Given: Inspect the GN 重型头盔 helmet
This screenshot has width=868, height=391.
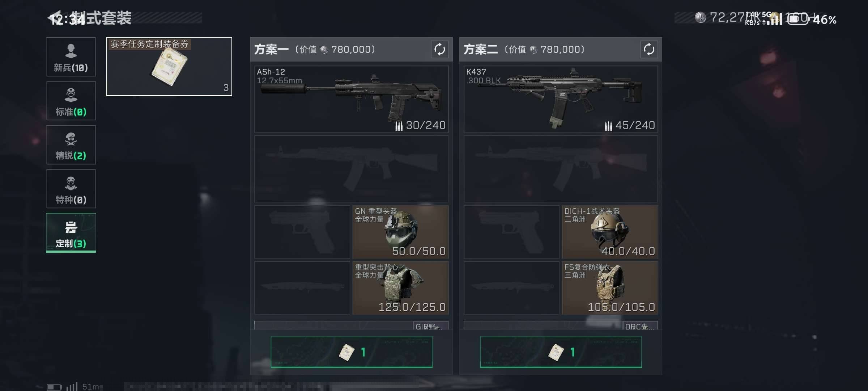Looking at the screenshot, I should (400, 232).
